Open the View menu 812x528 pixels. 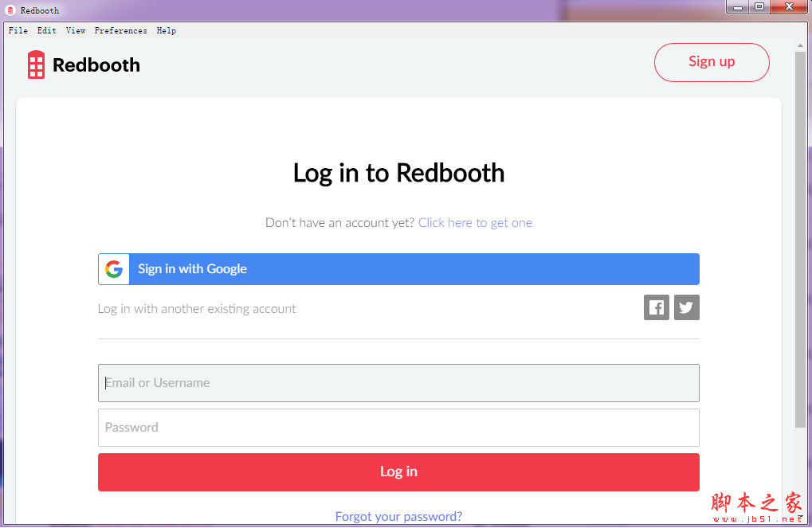tap(75, 30)
